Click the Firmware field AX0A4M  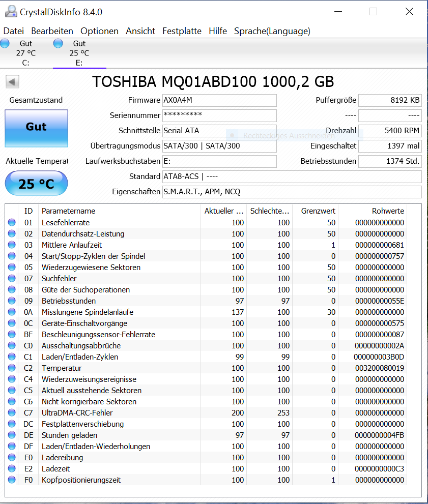[x=219, y=100]
